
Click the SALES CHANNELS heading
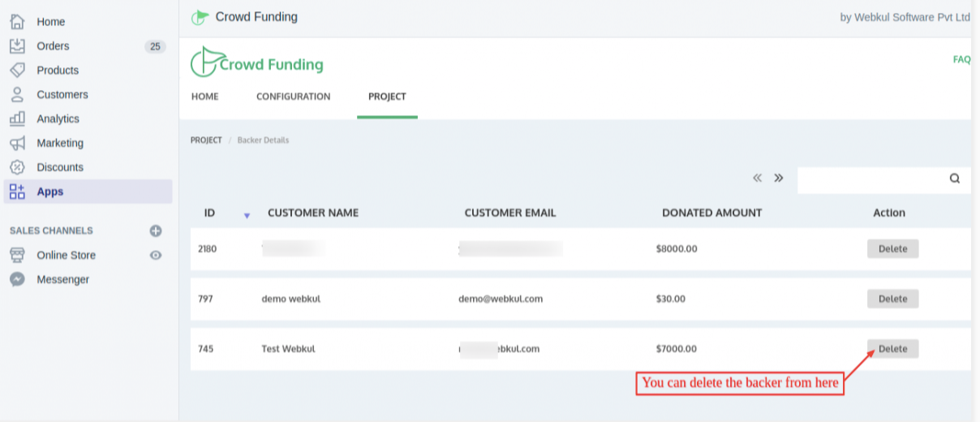[51, 230]
